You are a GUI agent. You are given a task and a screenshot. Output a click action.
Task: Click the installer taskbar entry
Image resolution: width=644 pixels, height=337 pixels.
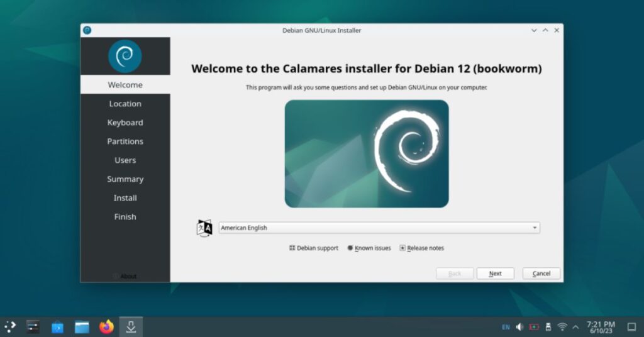(131, 327)
